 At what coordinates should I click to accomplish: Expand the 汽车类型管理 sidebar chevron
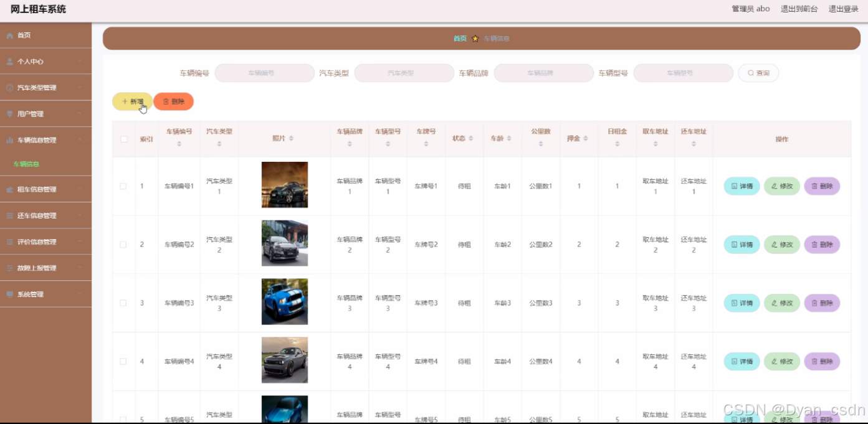click(x=80, y=88)
